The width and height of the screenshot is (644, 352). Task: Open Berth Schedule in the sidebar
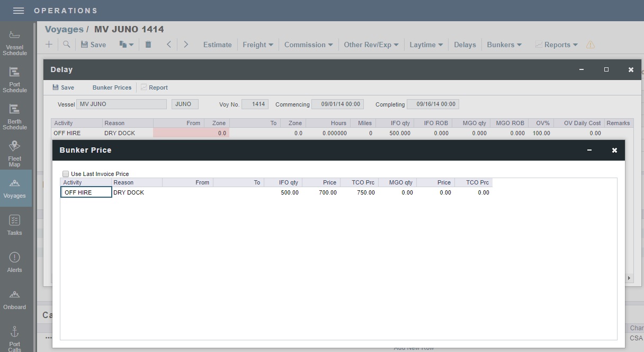pyautogui.click(x=15, y=116)
